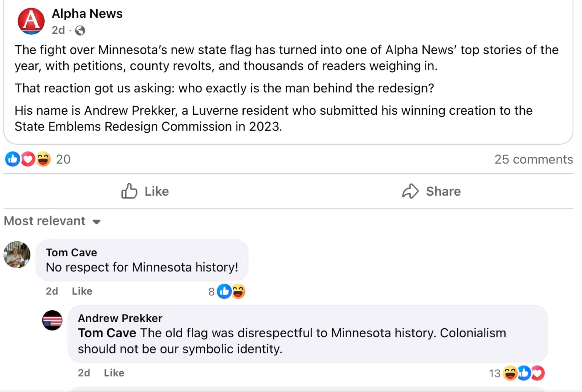582x392 pixels.
Task: Open Tom Cave's profile picture
Action: [17, 255]
